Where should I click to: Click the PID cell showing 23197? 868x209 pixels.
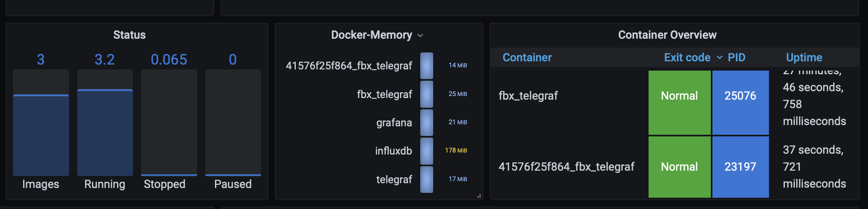[x=740, y=167]
